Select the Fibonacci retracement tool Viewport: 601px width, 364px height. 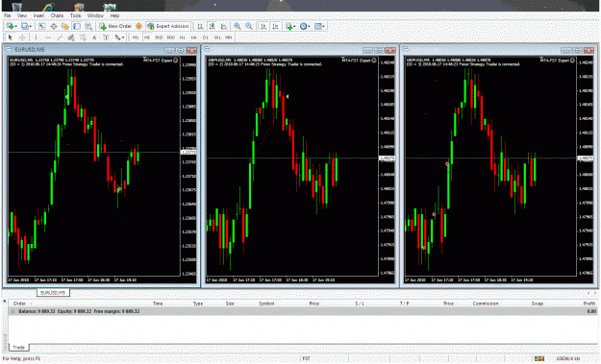point(83,37)
